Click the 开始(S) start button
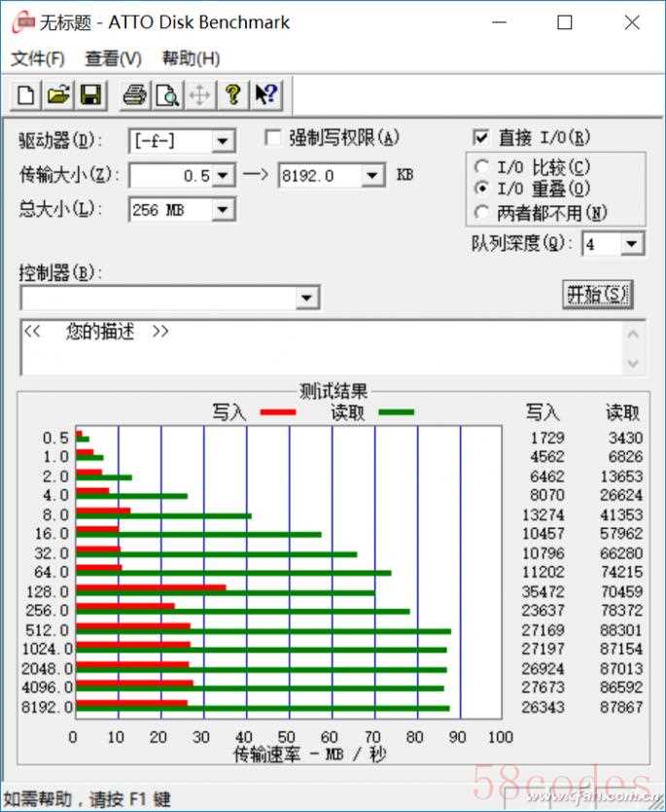 (x=598, y=295)
